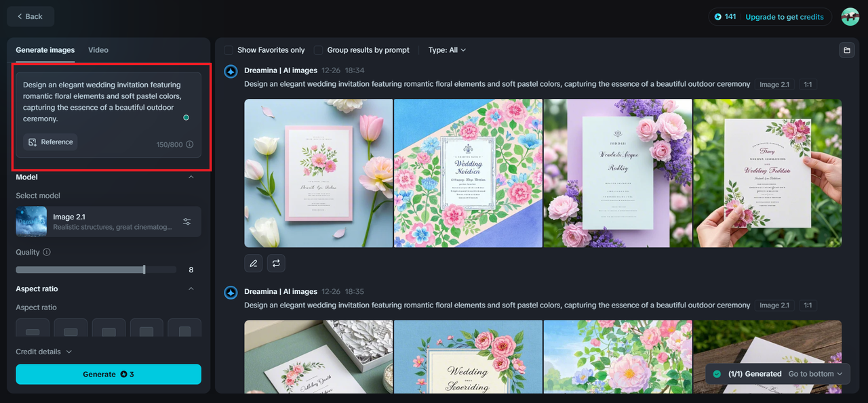The height and width of the screenshot is (403, 868).
Task: Go back using the Back button
Action: click(x=30, y=16)
